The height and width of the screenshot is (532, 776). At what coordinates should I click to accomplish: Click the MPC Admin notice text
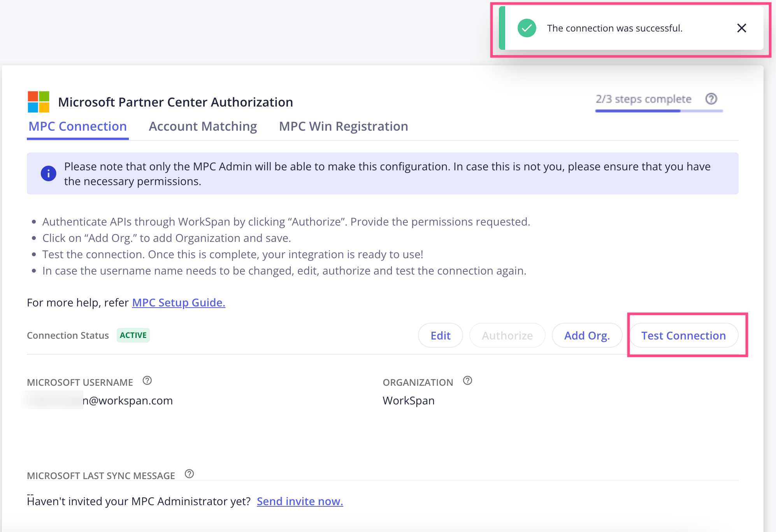coord(387,174)
